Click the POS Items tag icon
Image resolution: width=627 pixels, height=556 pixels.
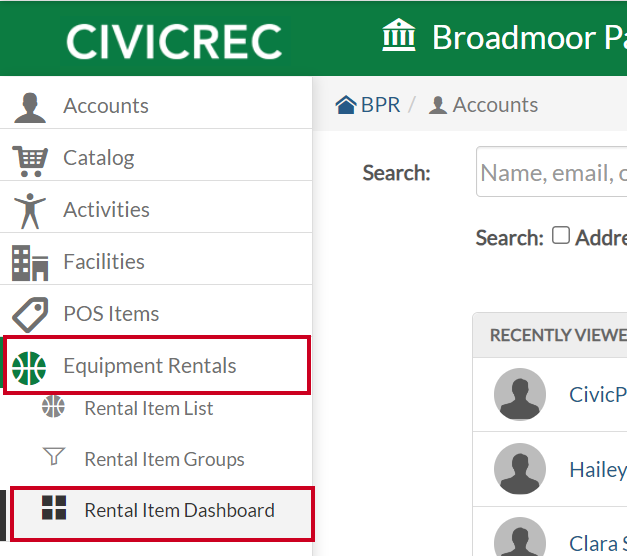coord(30,315)
